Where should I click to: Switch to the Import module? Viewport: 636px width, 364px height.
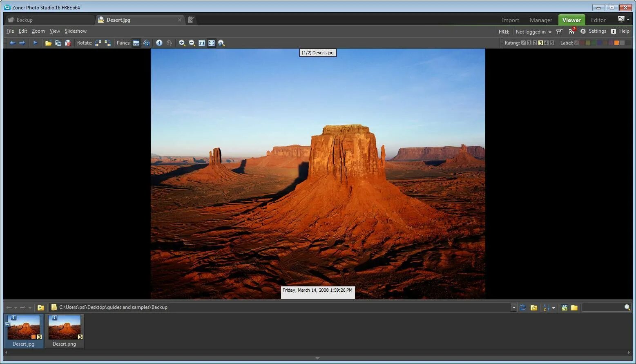pos(510,20)
